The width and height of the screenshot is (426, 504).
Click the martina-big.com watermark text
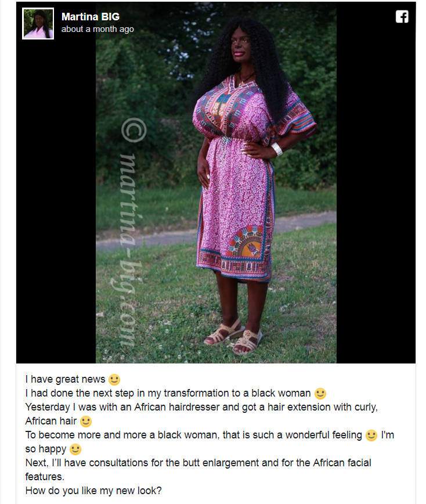coord(127,250)
